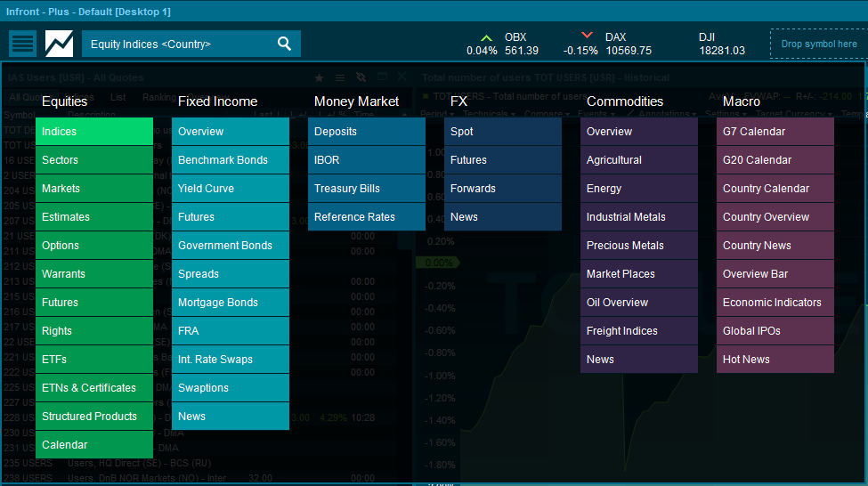This screenshot has height=486, width=868.
Task: Open Treasury Bills
Action: click(367, 188)
